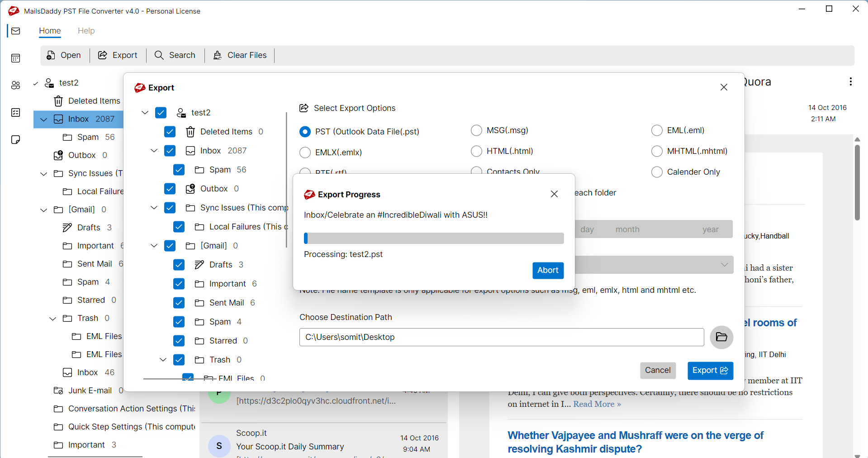Uncheck the Outbox checkbox in Export
The height and width of the screenshot is (458, 868).
tap(170, 189)
